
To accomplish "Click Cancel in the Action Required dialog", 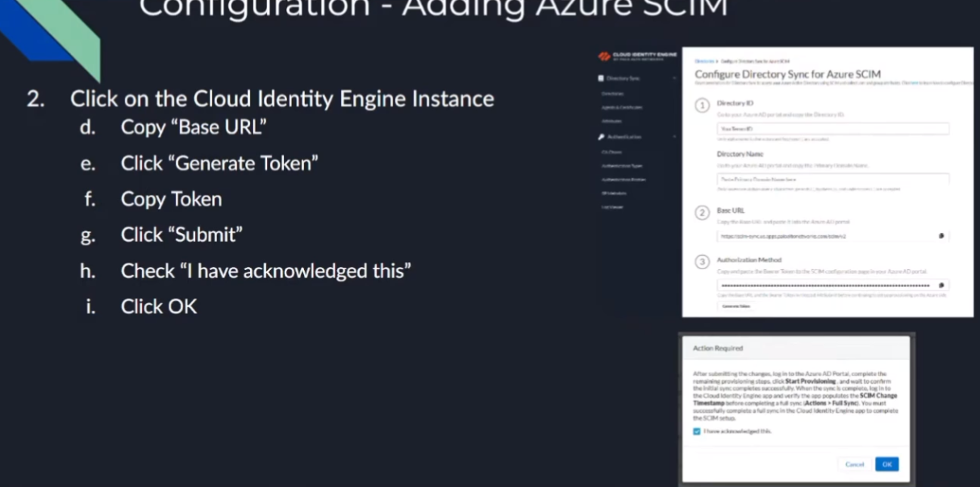I will 855,464.
